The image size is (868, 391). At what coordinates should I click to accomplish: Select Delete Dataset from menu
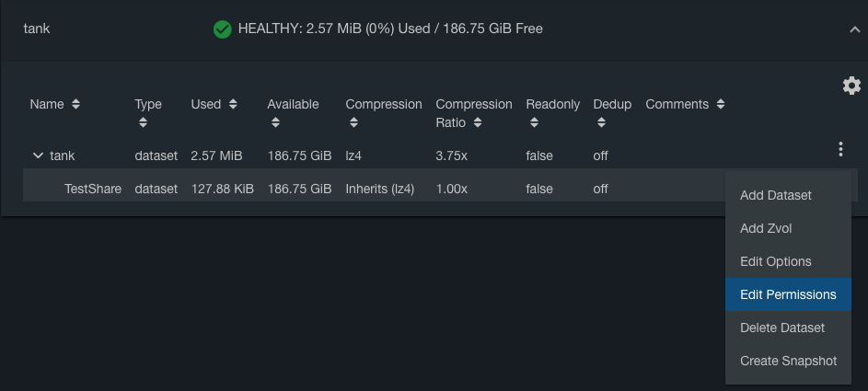pyautogui.click(x=781, y=328)
